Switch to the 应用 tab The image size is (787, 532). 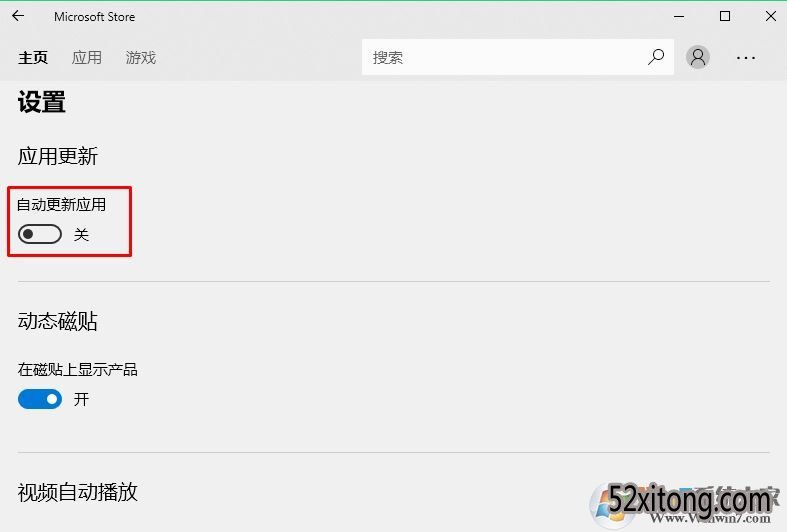click(x=87, y=58)
